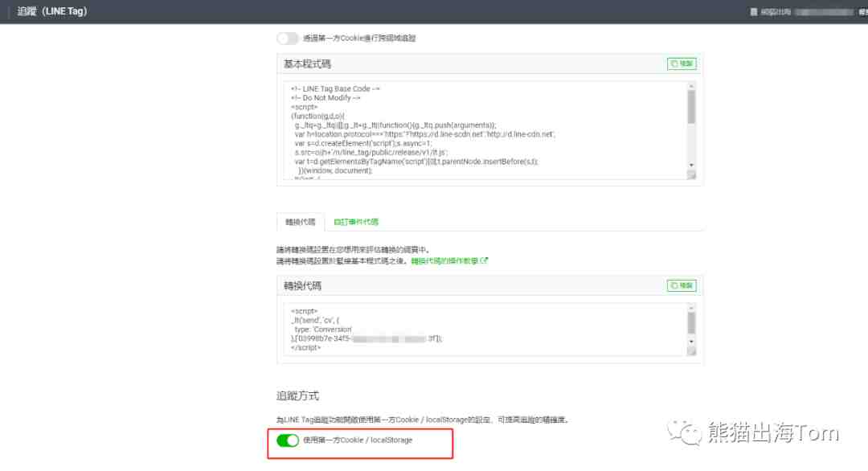Click conversion code scrollbar down arrow
The width and height of the screenshot is (868, 471).
(691, 342)
